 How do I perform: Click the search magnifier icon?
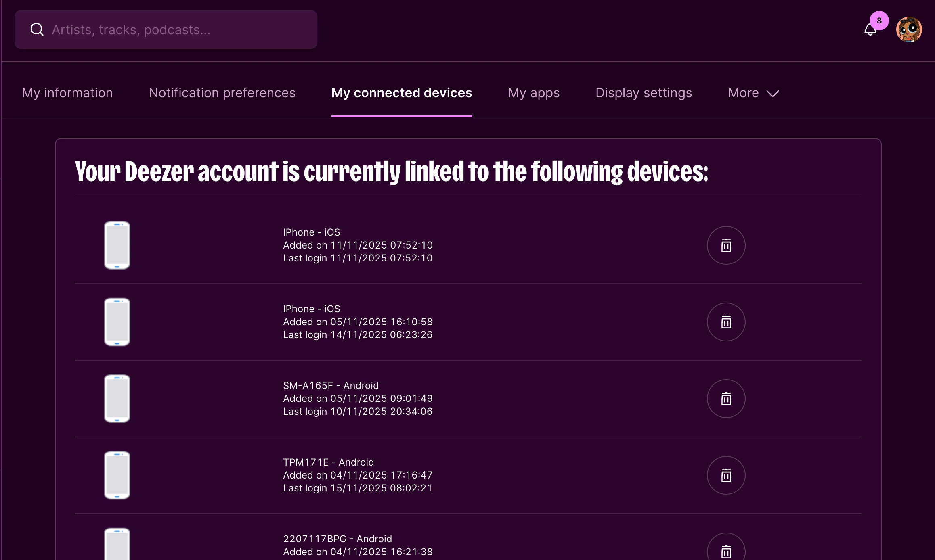click(x=37, y=29)
